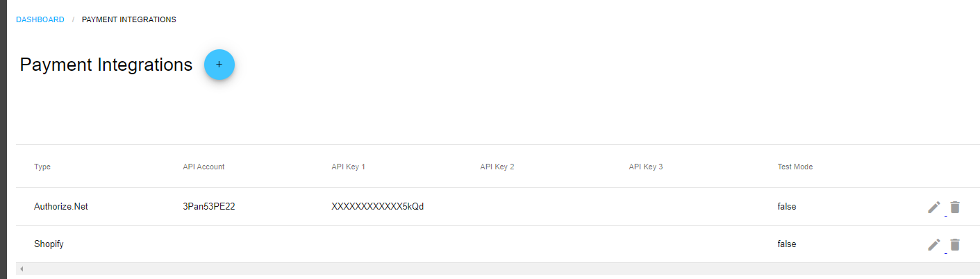Sort table by API Account column header

(x=204, y=167)
